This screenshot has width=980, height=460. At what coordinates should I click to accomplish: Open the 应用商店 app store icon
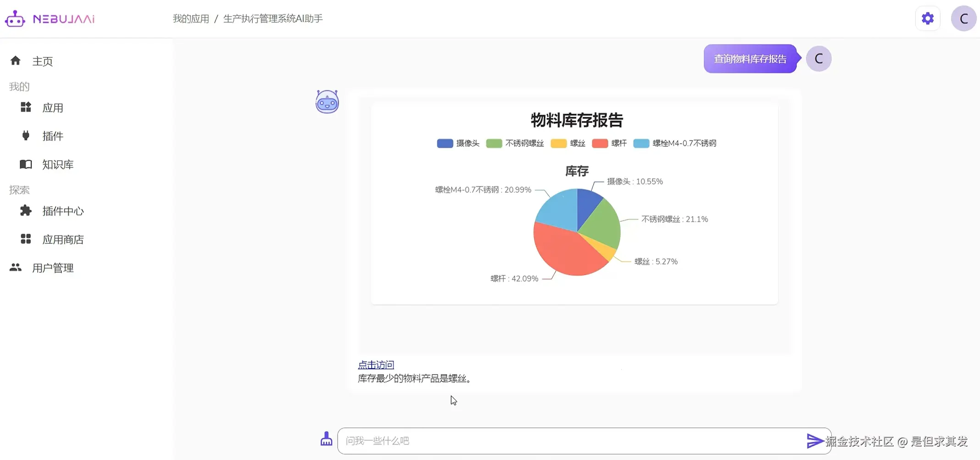click(x=25, y=239)
